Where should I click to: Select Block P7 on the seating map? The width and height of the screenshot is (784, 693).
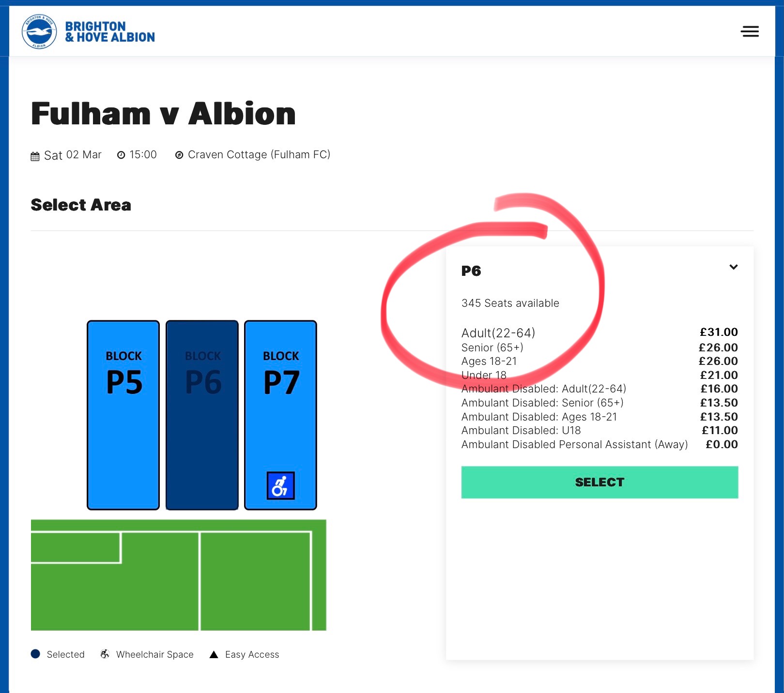[281, 415]
